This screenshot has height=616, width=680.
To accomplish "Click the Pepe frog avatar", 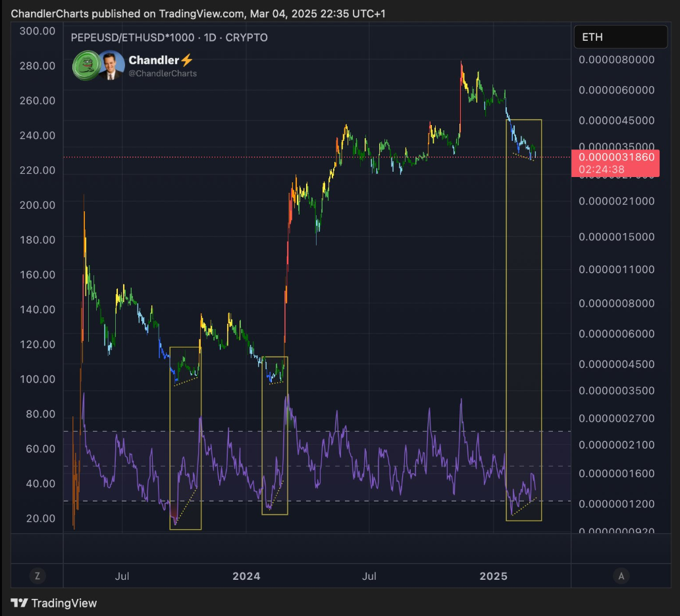I will [84, 65].
